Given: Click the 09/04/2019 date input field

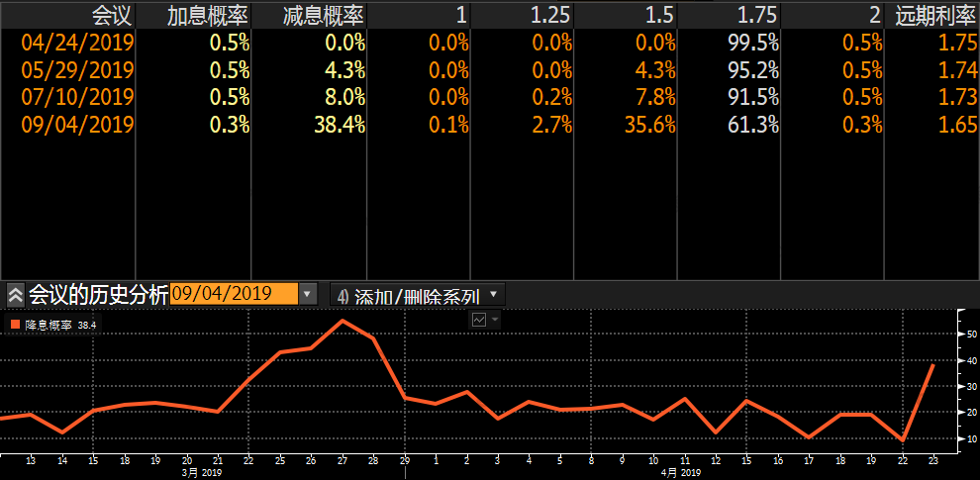Looking at the screenshot, I should pos(234,294).
